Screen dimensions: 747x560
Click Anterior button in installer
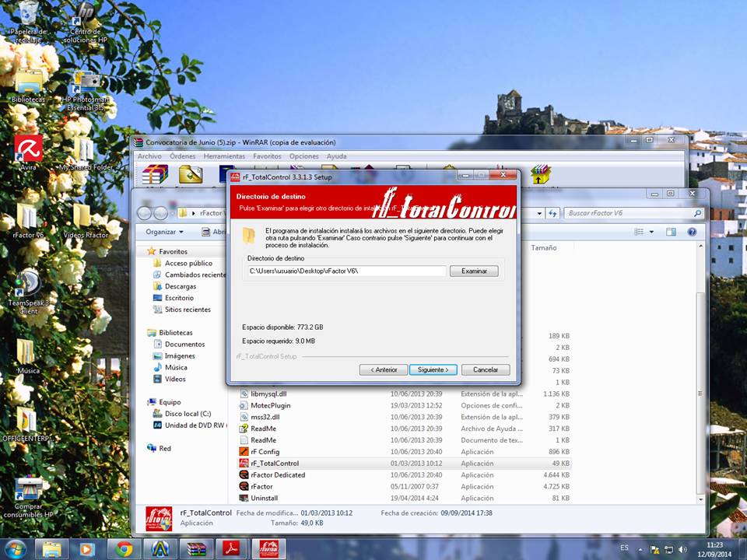tap(384, 369)
